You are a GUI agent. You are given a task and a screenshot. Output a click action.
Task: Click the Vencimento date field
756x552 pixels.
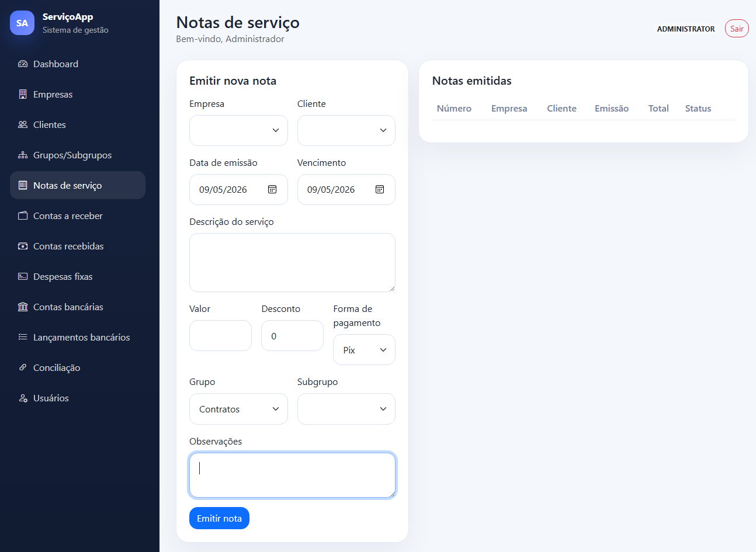click(x=346, y=189)
